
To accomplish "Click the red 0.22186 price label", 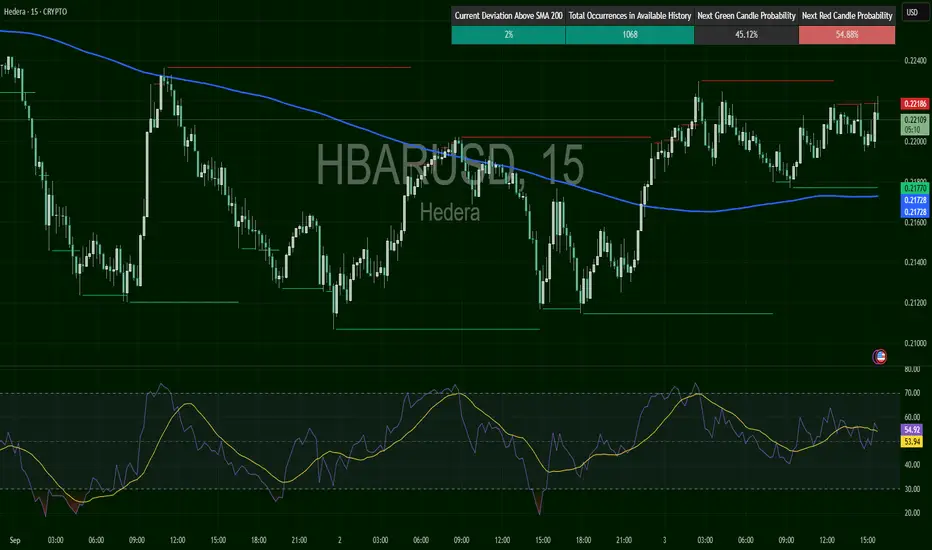I will click(915, 103).
